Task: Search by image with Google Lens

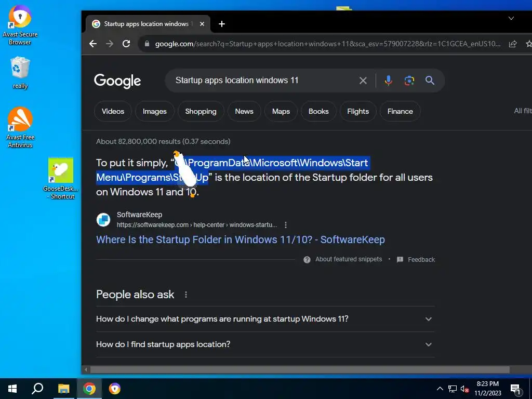Action: [409, 81]
